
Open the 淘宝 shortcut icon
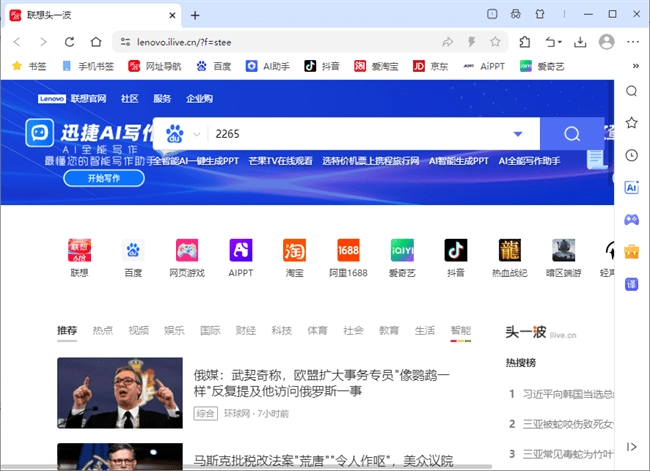pyautogui.click(x=294, y=250)
